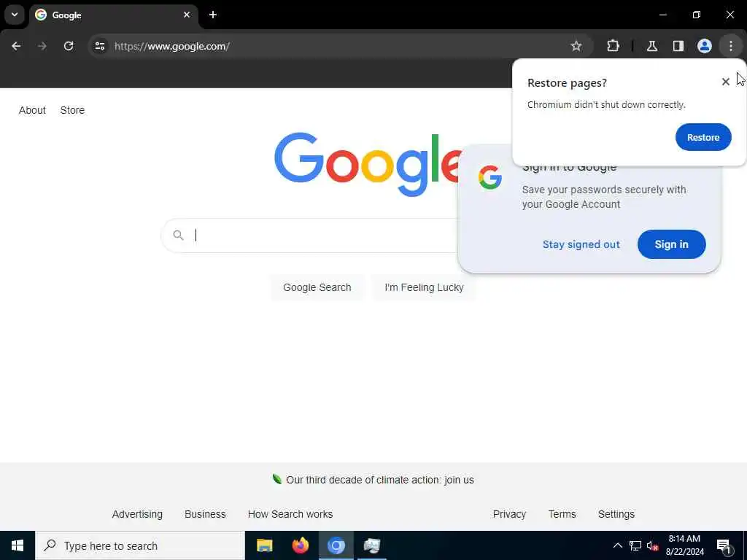
Task: Click the Google Search button
Action: (x=317, y=287)
